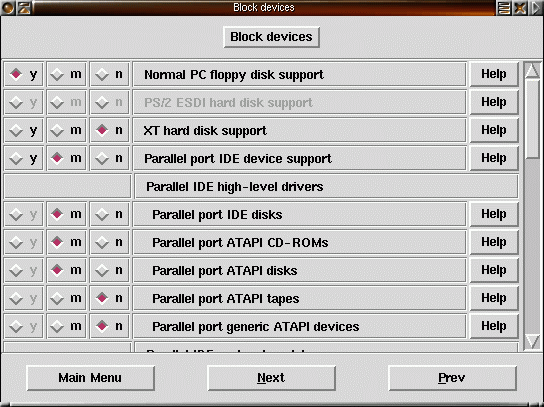The height and width of the screenshot is (407, 544).
Task: Select m for Parallel port ATAPI tapes
Action: (66, 298)
